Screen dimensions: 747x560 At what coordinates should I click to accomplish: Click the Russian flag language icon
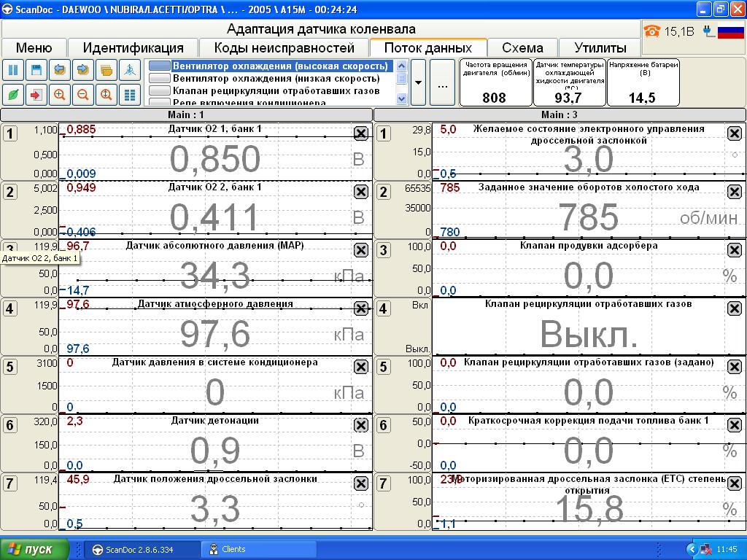730,31
